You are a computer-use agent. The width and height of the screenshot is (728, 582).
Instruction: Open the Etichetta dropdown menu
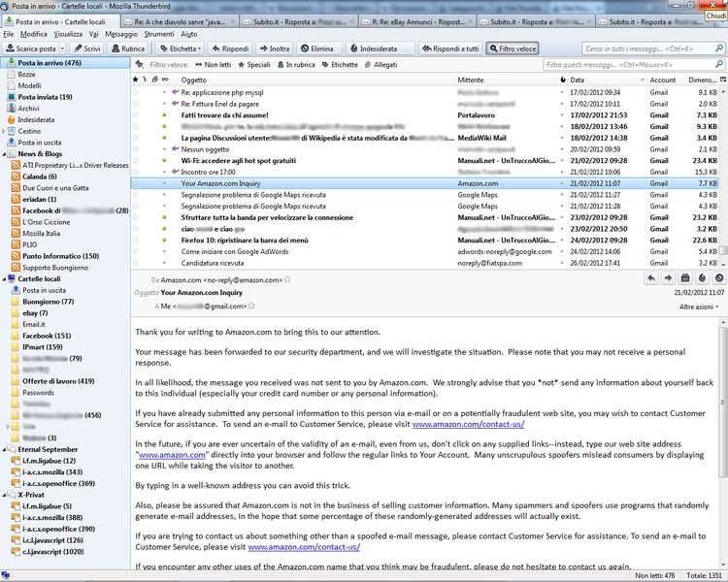(x=181, y=48)
